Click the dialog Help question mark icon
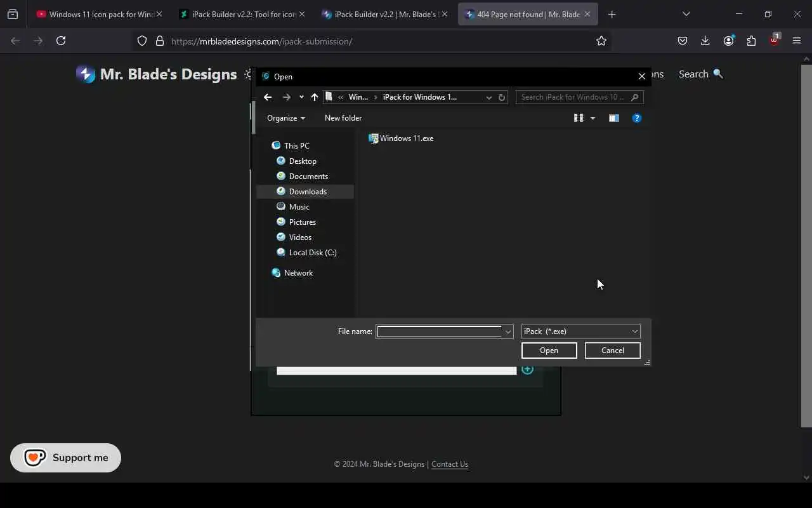812x508 pixels. [637, 118]
